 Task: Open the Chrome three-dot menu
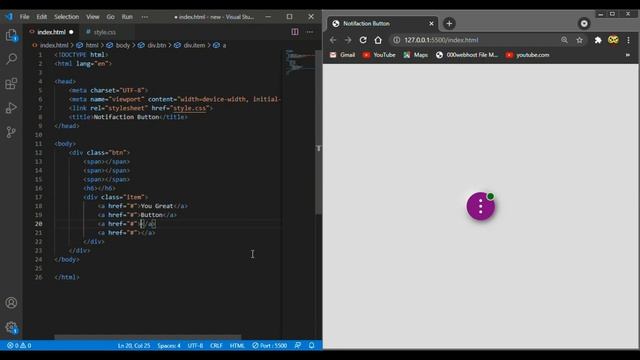tap(629, 40)
